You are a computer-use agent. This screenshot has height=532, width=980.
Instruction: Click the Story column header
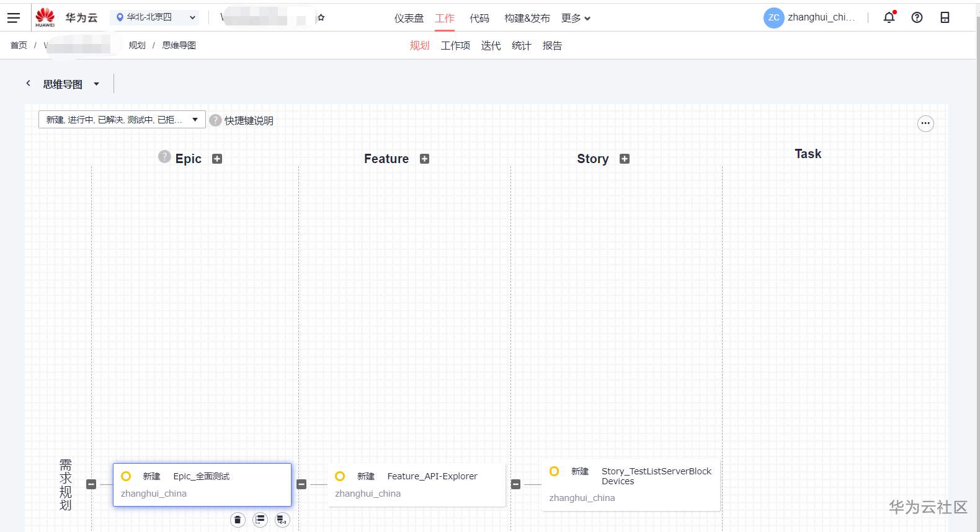pyautogui.click(x=593, y=159)
